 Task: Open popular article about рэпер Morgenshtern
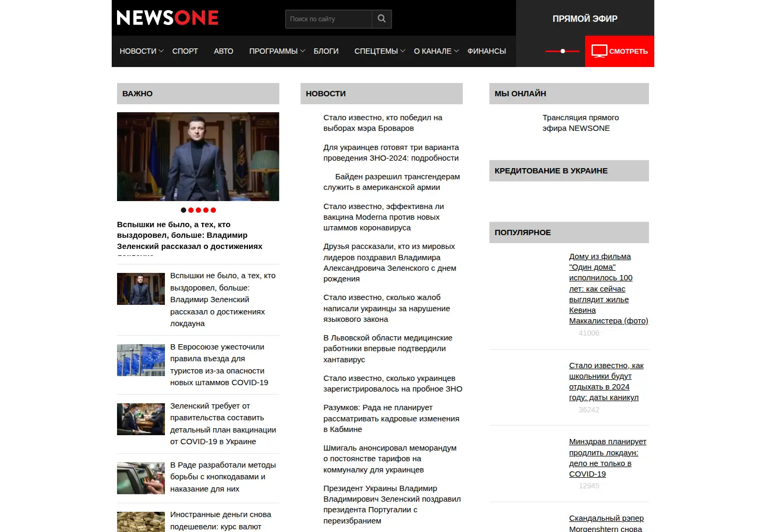pyautogui.click(x=606, y=523)
